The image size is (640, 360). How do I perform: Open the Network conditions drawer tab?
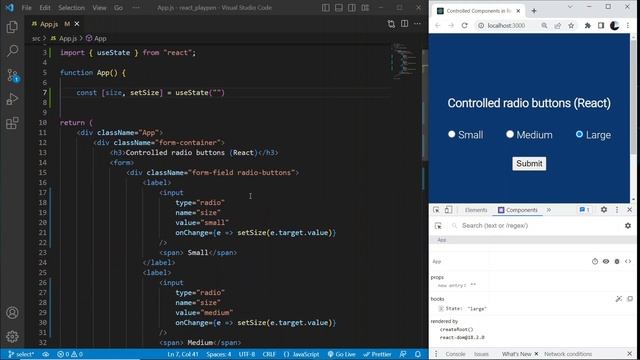[x=568, y=354]
